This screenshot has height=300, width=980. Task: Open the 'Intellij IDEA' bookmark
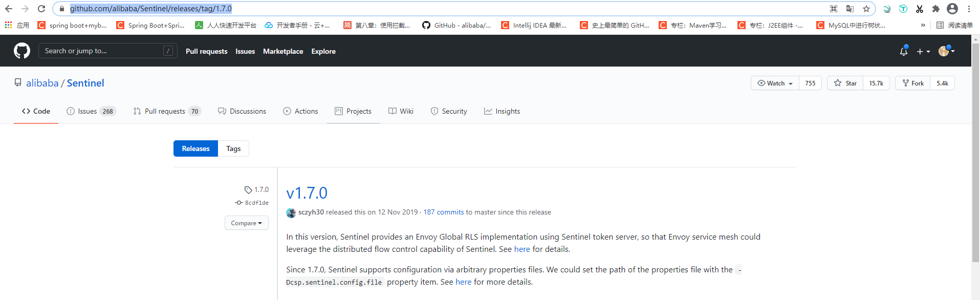pos(534,25)
